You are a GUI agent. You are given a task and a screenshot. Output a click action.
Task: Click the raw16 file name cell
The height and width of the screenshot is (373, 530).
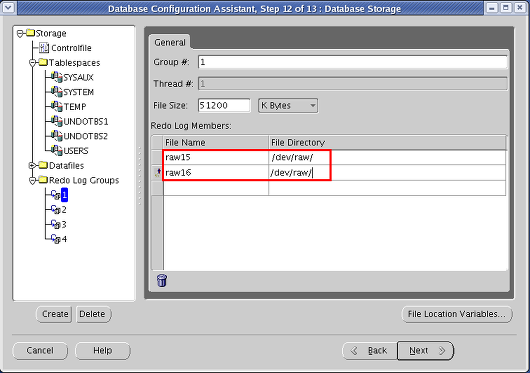tap(216, 173)
